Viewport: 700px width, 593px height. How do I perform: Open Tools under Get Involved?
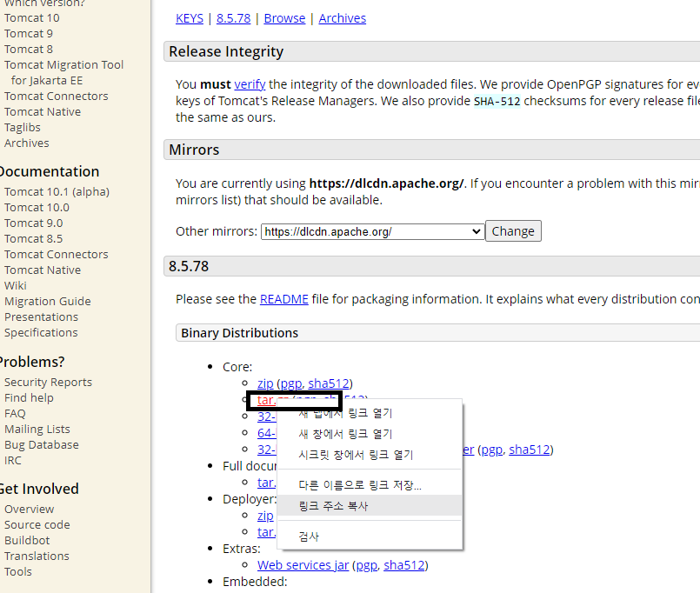(x=18, y=571)
